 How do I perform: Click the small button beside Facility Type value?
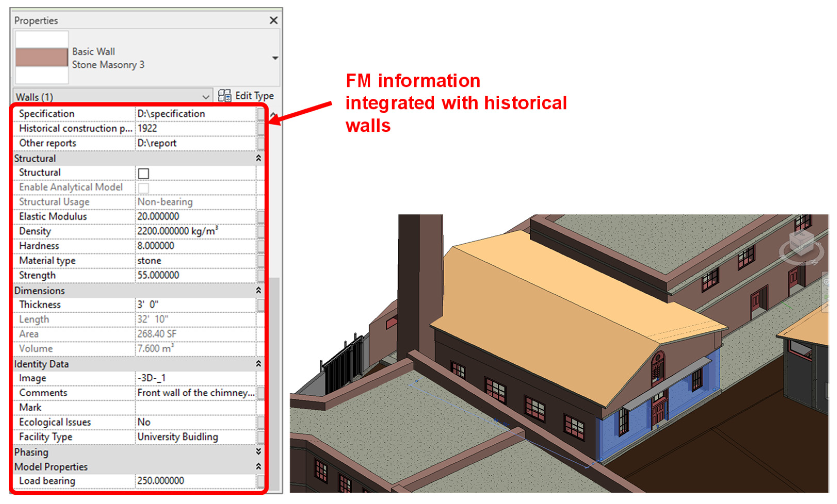point(260,437)
